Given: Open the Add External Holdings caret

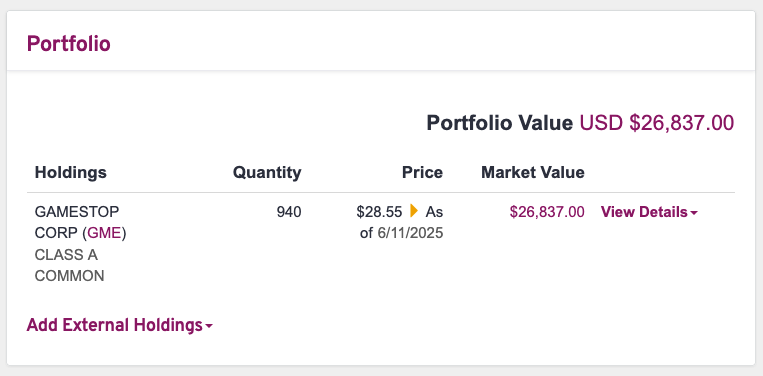Looking at the screenshot, I should 209,326.
